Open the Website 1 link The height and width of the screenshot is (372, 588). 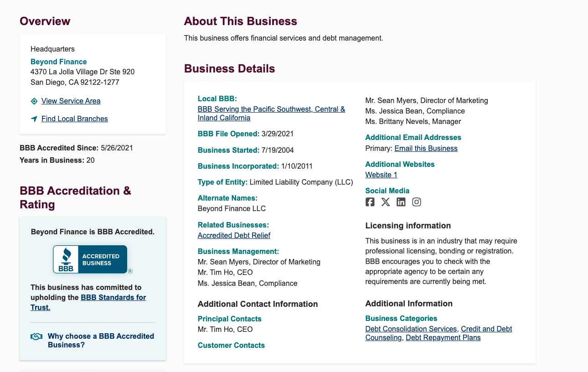click(x=381, y=175)
